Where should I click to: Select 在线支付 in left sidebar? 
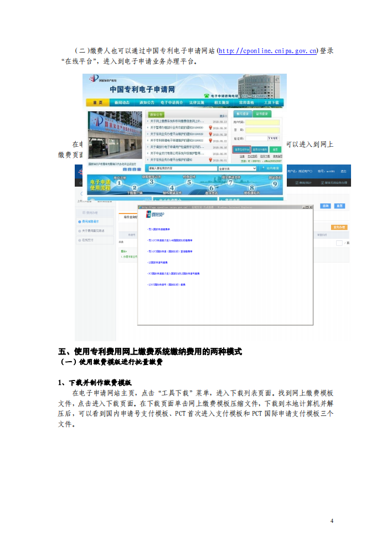point(96,240)
